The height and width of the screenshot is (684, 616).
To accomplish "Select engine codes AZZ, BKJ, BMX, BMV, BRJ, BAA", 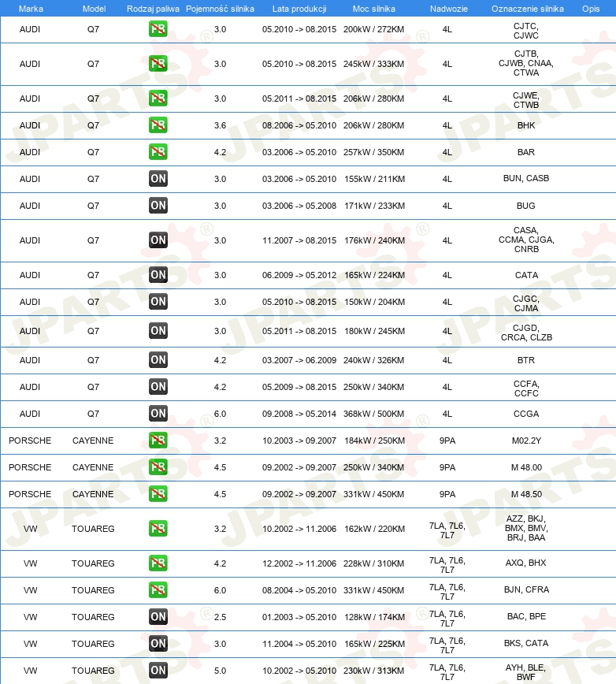I will click(526, 528).
